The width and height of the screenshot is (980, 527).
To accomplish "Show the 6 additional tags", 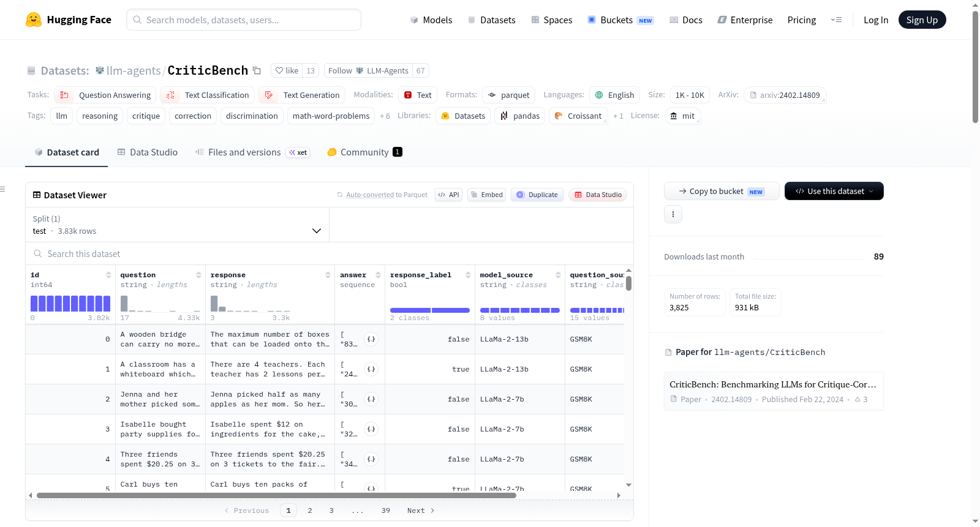I will [x=385, y=116].
